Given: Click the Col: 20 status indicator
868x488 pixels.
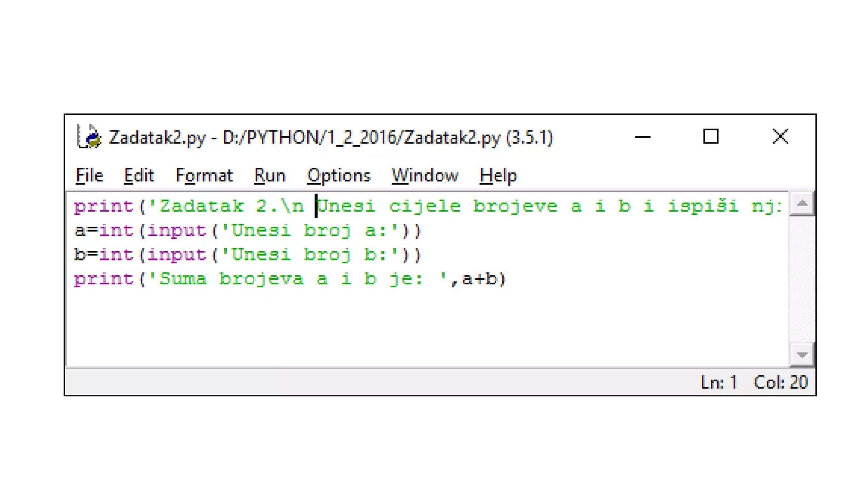Looking at the screenshot, I should 781,382.
